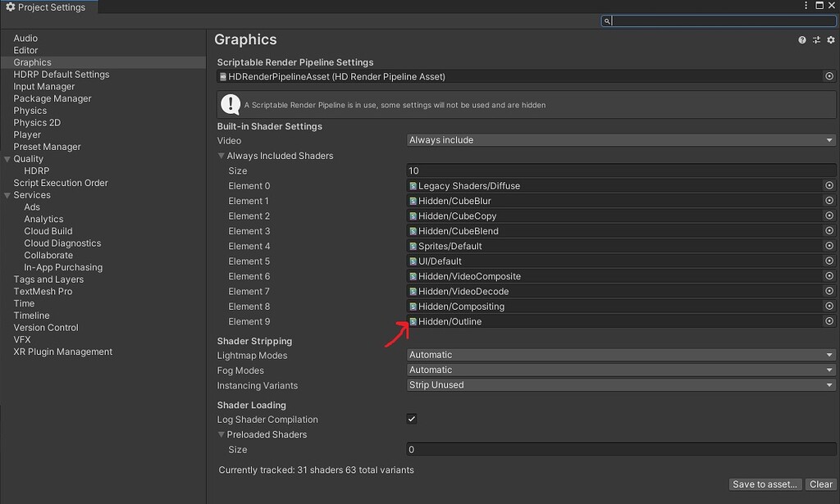Viewport: 840px width, 504px height.
Task: Click the Clear button
Action: pyautogui.click(x=820, y=484)
